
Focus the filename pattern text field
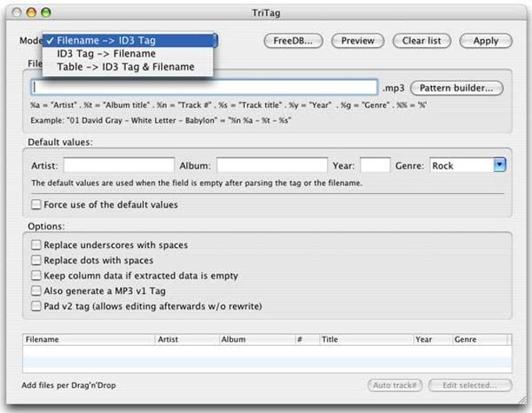(x=204, y=87)
